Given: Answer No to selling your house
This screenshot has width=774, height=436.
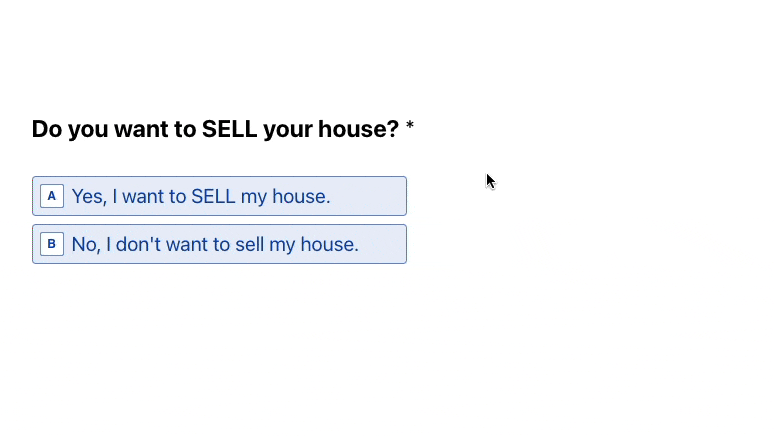Looking at the screenshot, I should click(219, 244).
